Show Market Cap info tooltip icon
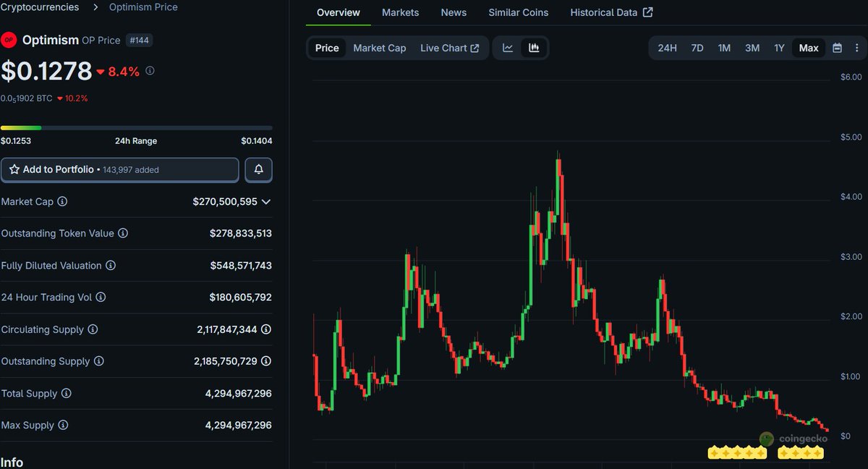Screen dimensions: 868x469 coord(62,202)
